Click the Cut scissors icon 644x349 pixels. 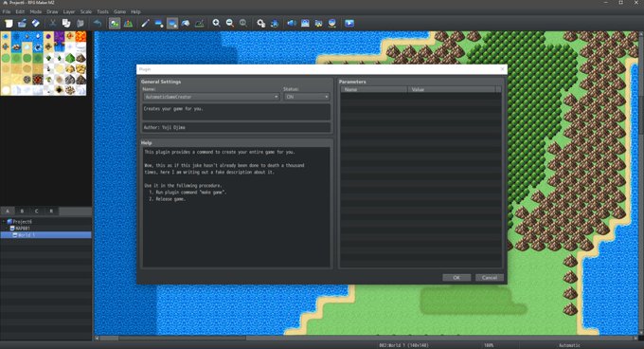point(53,23)
